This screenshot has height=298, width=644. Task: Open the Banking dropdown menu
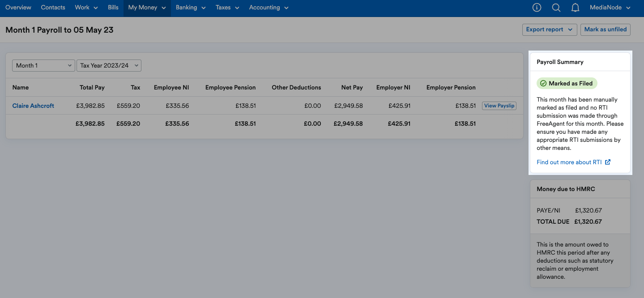click(x=191, y=8)
